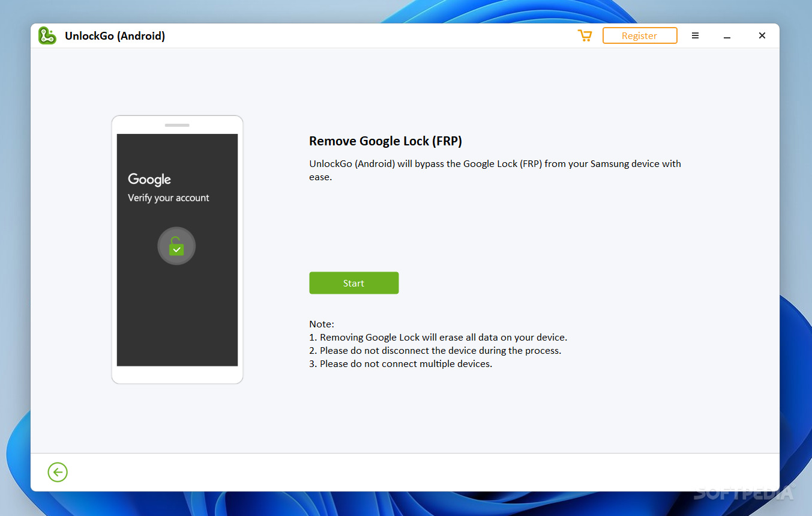
Task: Click the 'Note:' label
Action: (x=322, y=324)
